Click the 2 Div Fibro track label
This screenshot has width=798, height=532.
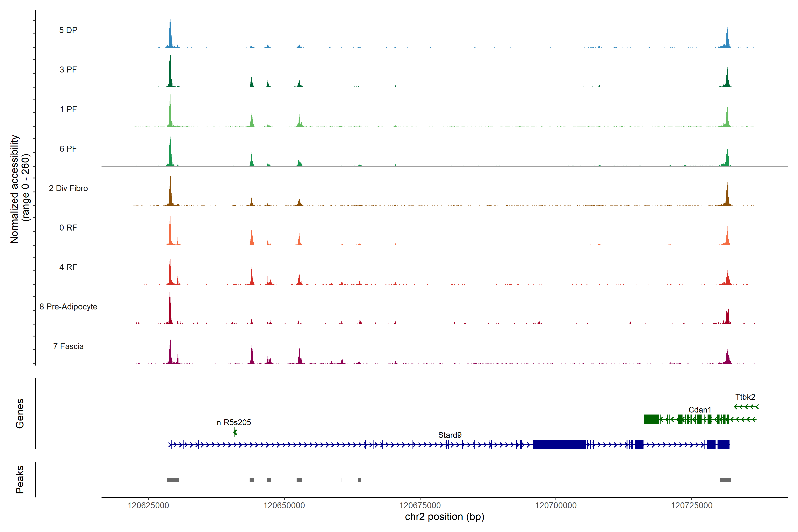click(68, 188)
